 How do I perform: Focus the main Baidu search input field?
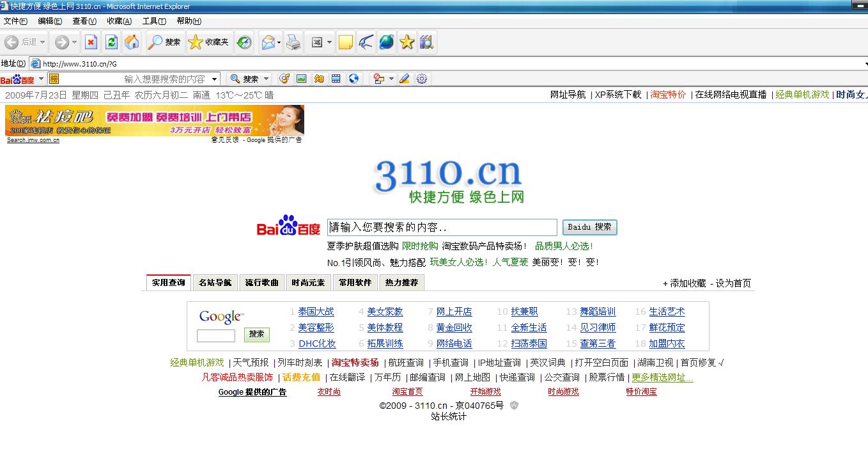[442, 227]
